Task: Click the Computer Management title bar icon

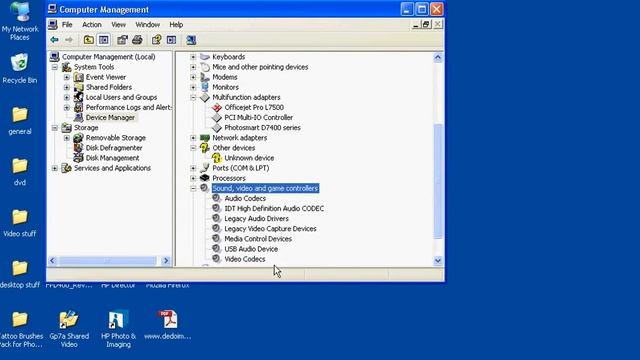Action: click(52, 9)
